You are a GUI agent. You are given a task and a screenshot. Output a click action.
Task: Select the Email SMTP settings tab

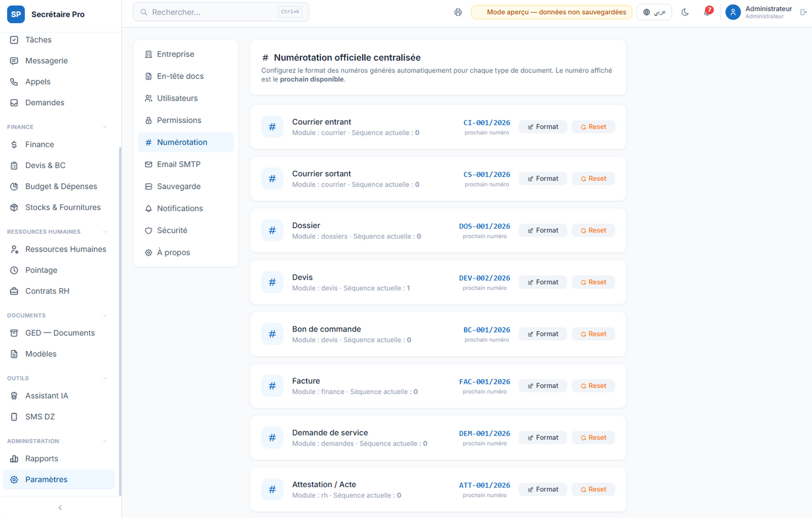pyautogui.click(x=185, y=164)
